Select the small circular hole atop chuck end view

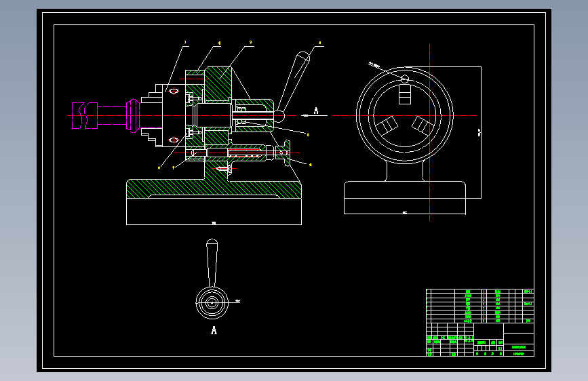[x=405, y=79]
